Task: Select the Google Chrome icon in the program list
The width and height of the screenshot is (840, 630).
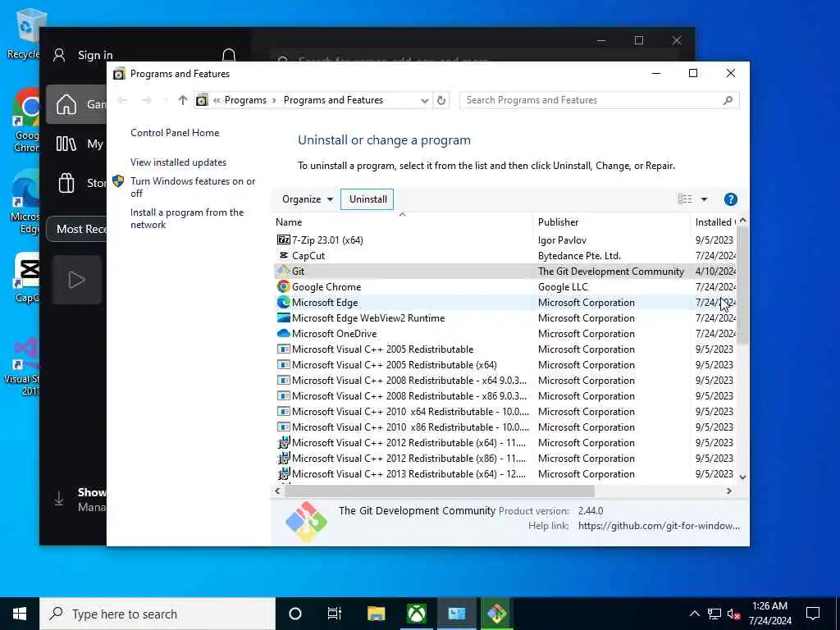Action: [x=283, y=286]
